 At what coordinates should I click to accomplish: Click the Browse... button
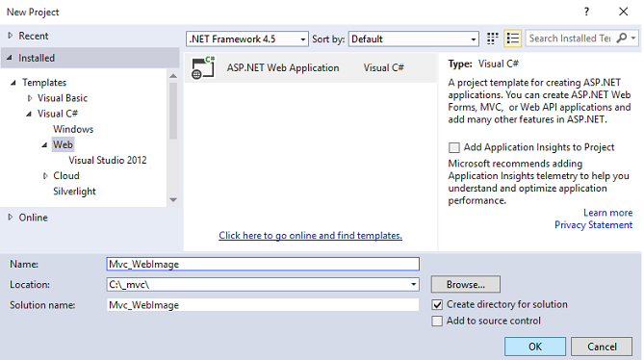click(466, 285)
